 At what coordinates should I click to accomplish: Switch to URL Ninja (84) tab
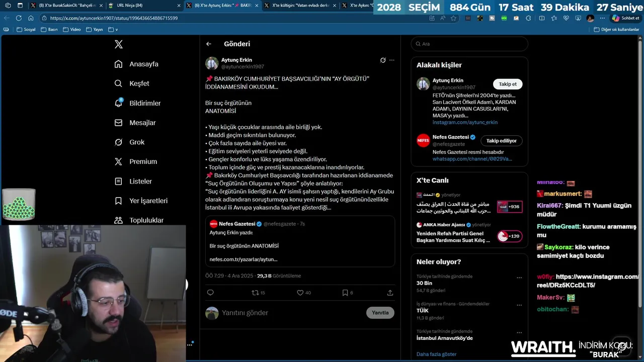click(x=143, y=6)
